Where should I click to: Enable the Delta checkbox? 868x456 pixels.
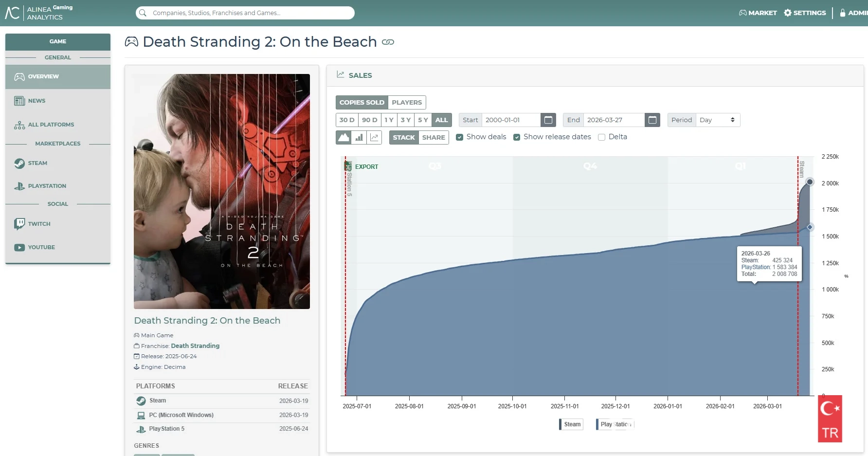602,137
